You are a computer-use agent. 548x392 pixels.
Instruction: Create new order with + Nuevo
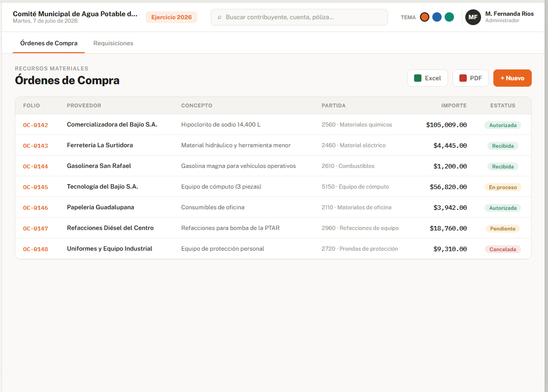pos(513,78)
